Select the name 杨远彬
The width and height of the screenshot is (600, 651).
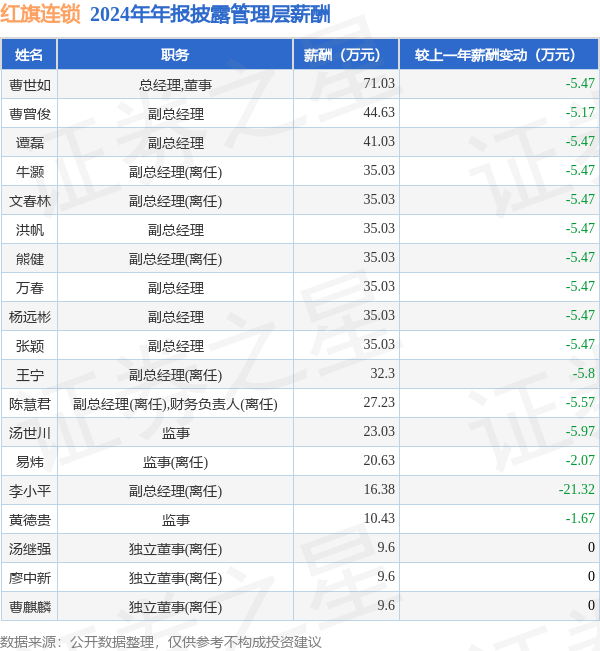(x=30, y=317)
